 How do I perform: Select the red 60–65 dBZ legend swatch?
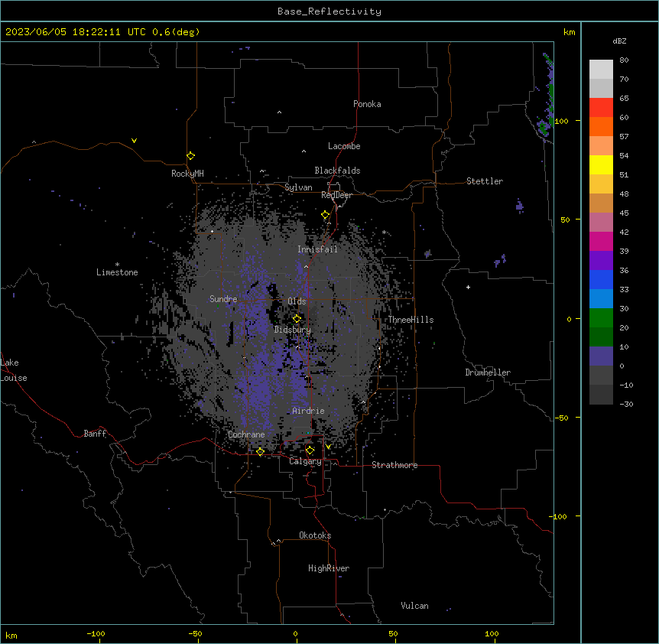[601, 108]
